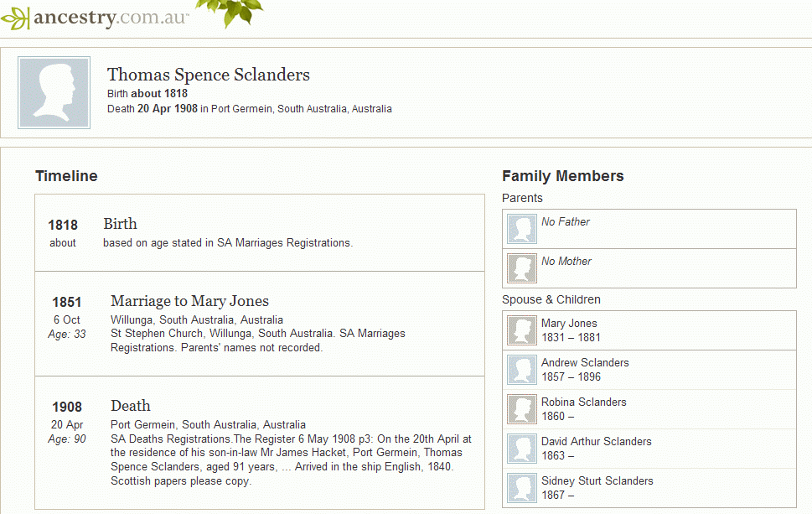Click the 1908 year in timeline
812x514 pixels.
[67, 407]
